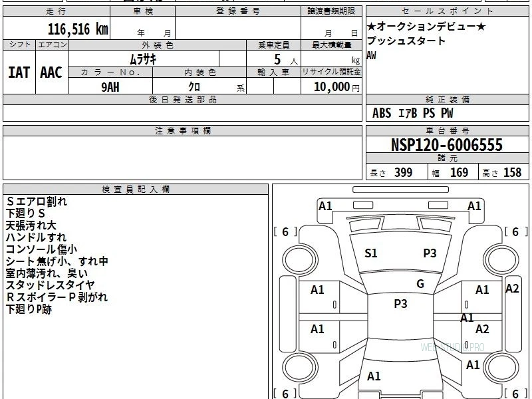The width and height of the screenshot is (532, 399).
Task: Click the エアコン header
Action: click(52, 45)
